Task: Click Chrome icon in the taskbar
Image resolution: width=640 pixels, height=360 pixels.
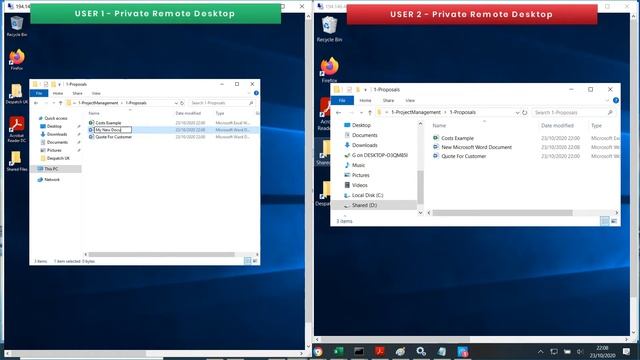Action: tap(318, 351)
